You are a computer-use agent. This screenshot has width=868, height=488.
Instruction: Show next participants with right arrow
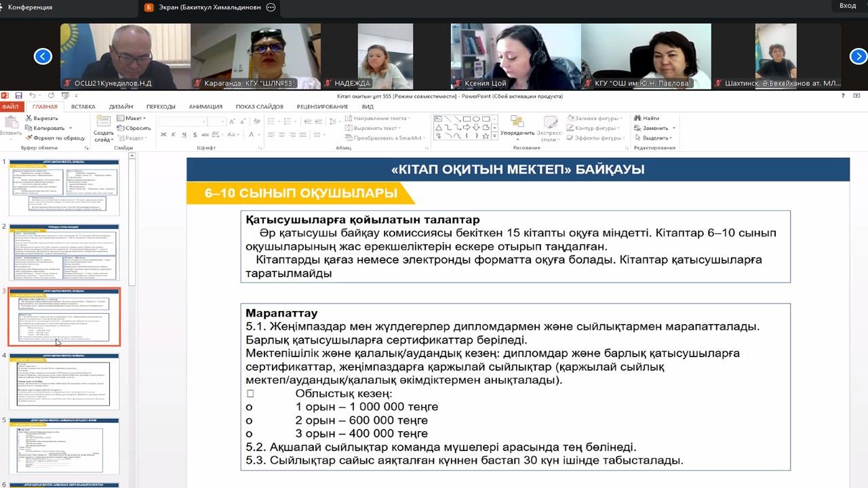(x=858, y=56)
